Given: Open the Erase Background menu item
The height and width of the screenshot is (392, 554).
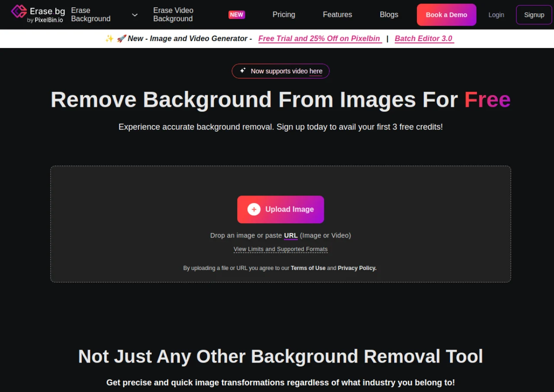Looking at the screenshot, I should 91,15.
